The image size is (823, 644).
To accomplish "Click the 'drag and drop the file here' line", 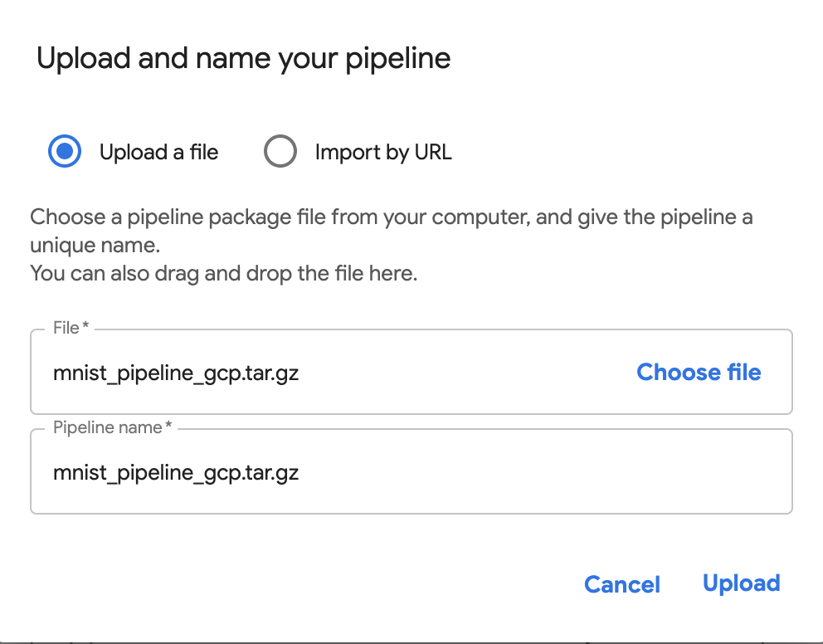I will coord(224,272).
